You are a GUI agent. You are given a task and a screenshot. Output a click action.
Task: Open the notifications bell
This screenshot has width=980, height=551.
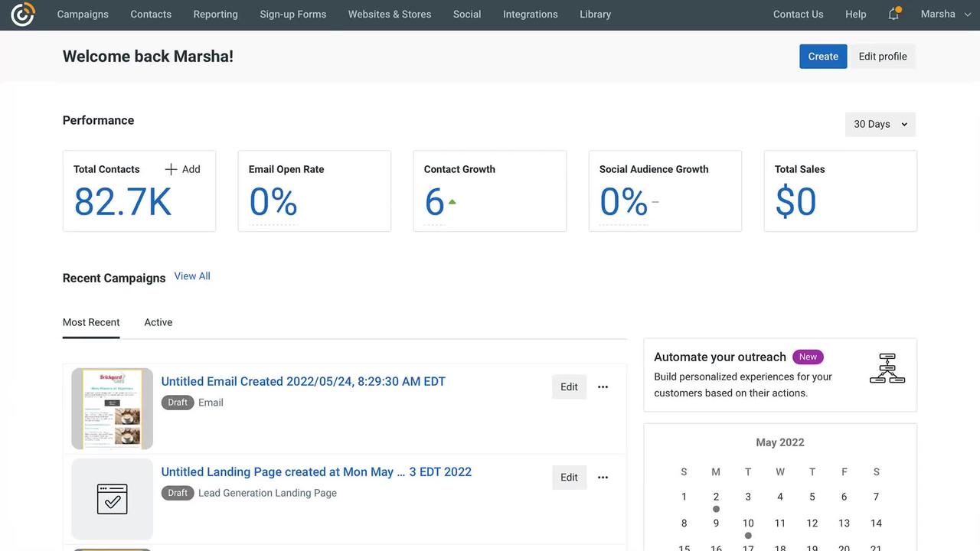893,14
